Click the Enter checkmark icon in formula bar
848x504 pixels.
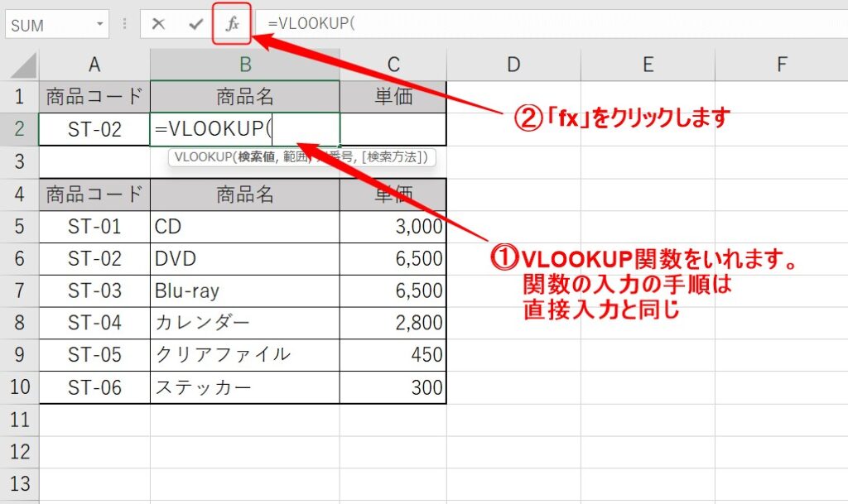point(195,24)
